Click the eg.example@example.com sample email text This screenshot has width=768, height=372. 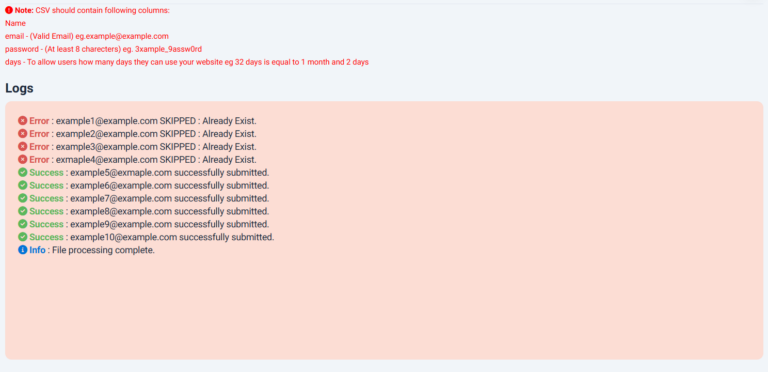click(x=122, y=36)
